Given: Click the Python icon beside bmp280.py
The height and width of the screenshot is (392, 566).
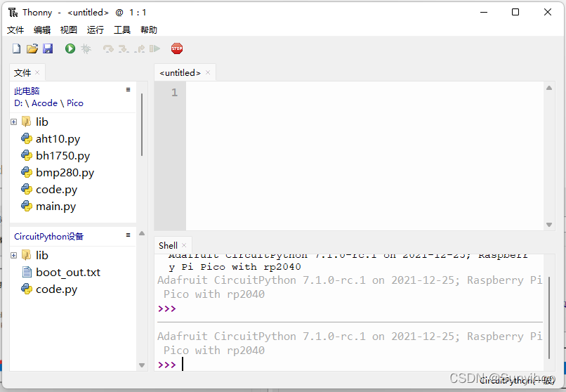Looking at the screenshot, I should point(27,173).
